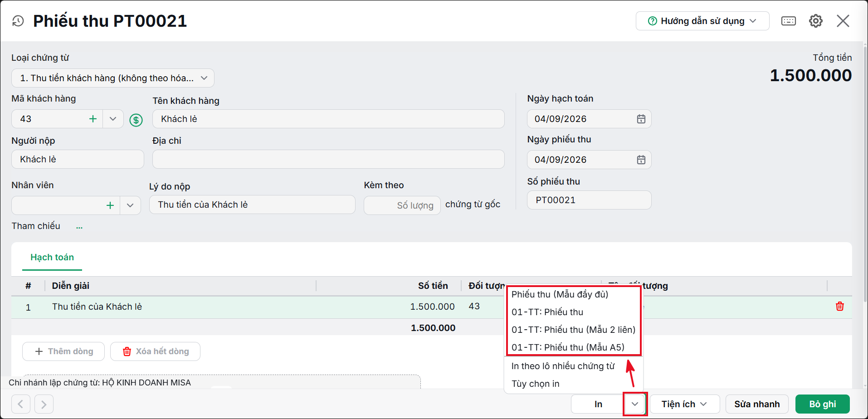Image resolution: width=868 pixels, height=419 pixels.
Task: Open calendar for Ngày phiếu thu
Action: click(641, 160)
